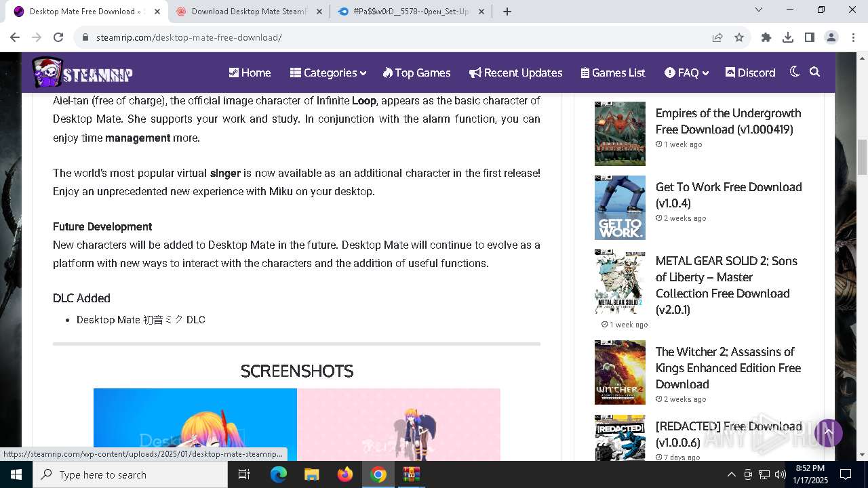Go back to the previous page
Image resolution: width=868 pixels, height=488 pixels.
coord(15,37)
